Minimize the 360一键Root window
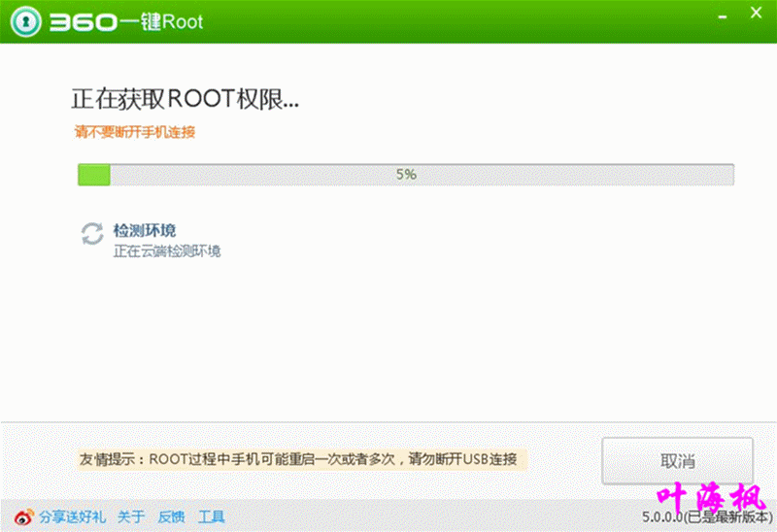 723,17
